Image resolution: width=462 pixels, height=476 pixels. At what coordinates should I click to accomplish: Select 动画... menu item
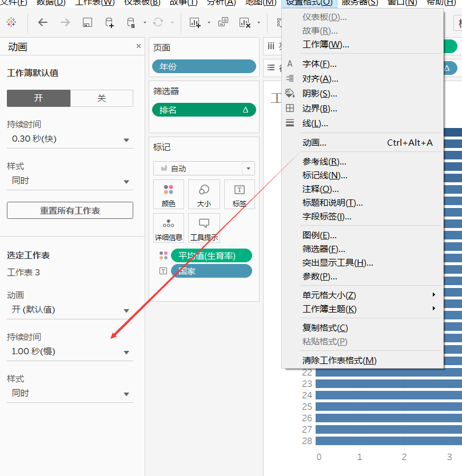tap(363, 143)
